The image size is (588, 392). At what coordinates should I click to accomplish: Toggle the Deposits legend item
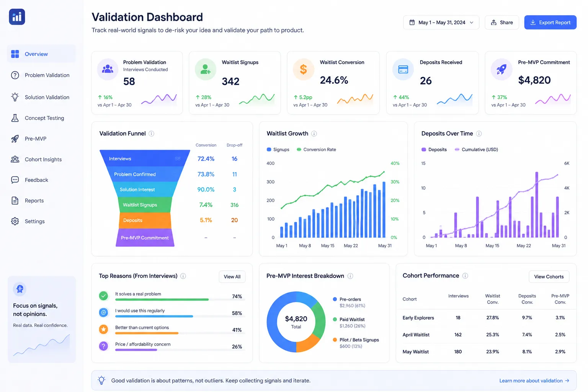434,150
